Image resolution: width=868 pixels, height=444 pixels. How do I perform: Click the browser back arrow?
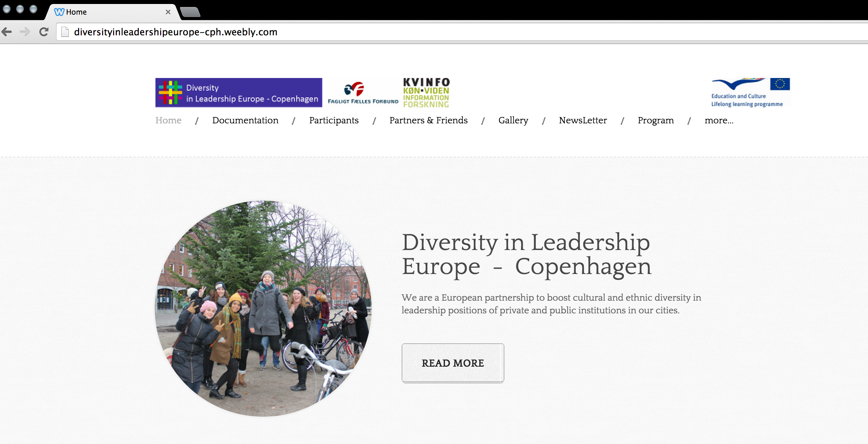pyautogui.click(x=7, y=32)
